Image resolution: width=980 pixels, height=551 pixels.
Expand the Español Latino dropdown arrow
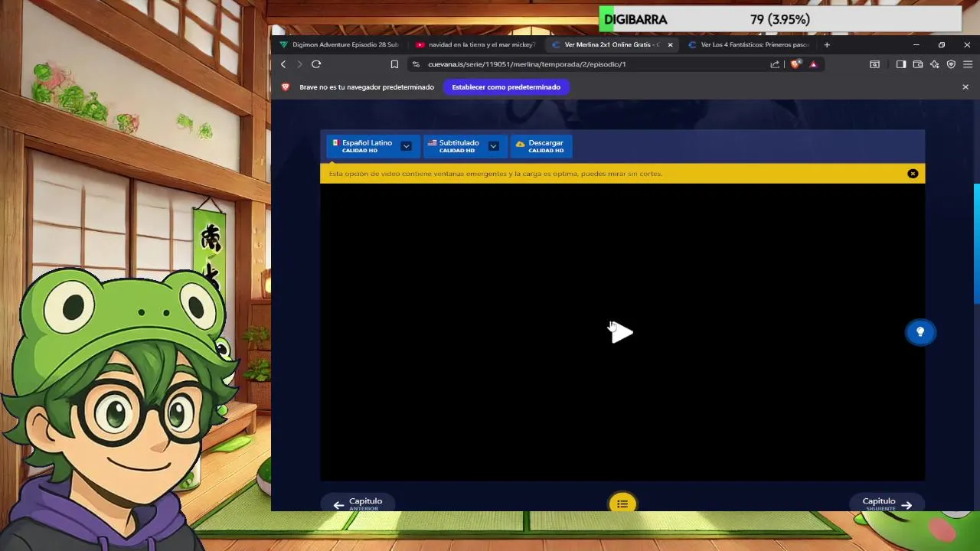pos(407,145)
